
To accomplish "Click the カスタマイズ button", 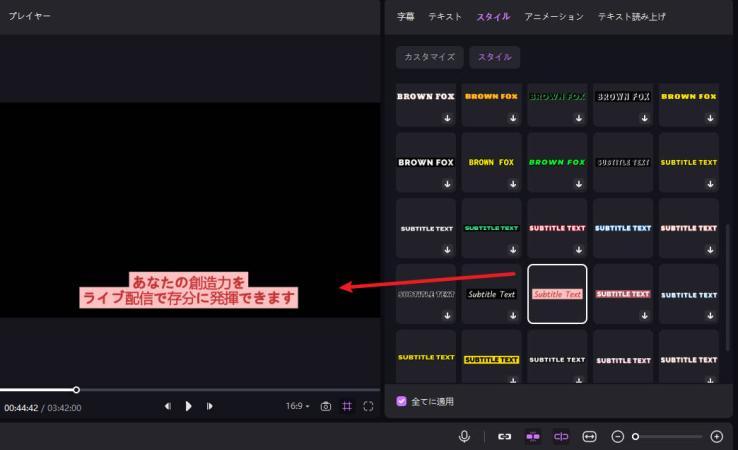I will pyautogui.click(x=429, y=57).
